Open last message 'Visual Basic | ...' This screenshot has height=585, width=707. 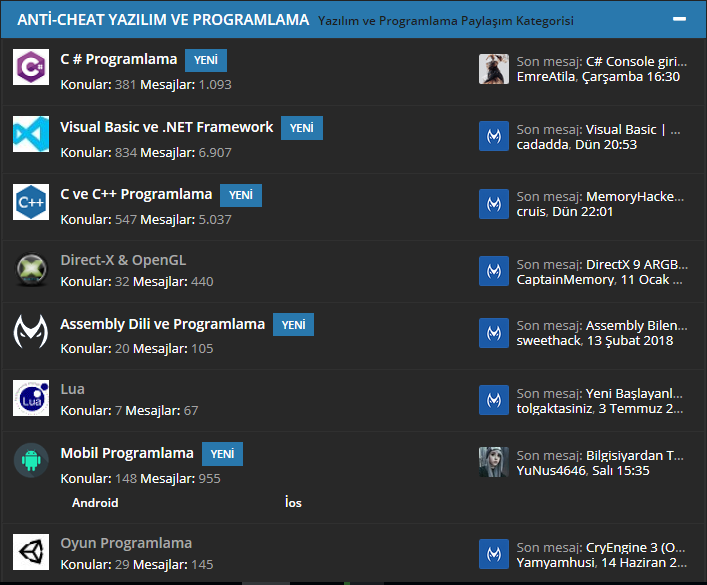[633, 130]
